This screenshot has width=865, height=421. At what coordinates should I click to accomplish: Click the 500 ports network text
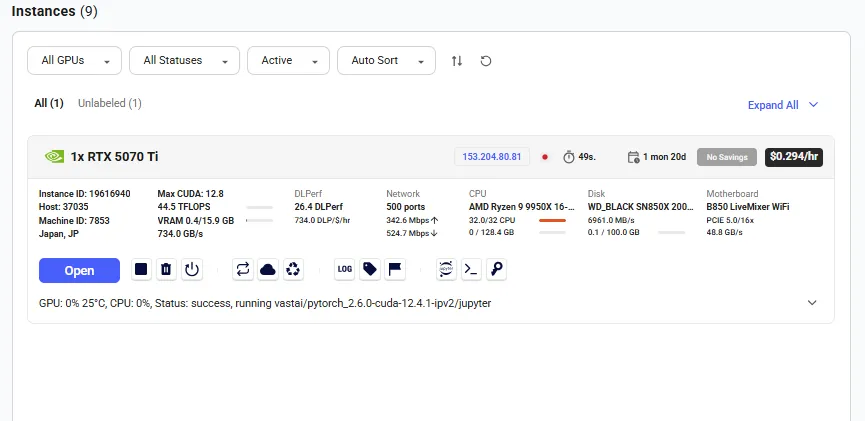405,207
